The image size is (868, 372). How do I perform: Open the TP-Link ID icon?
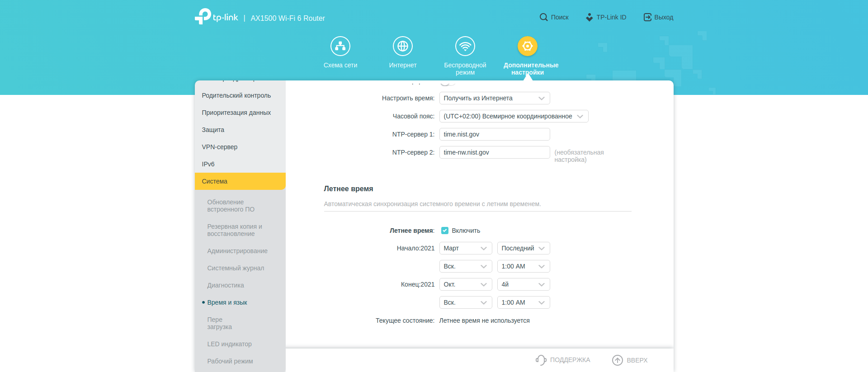click(x=589, y=17)
